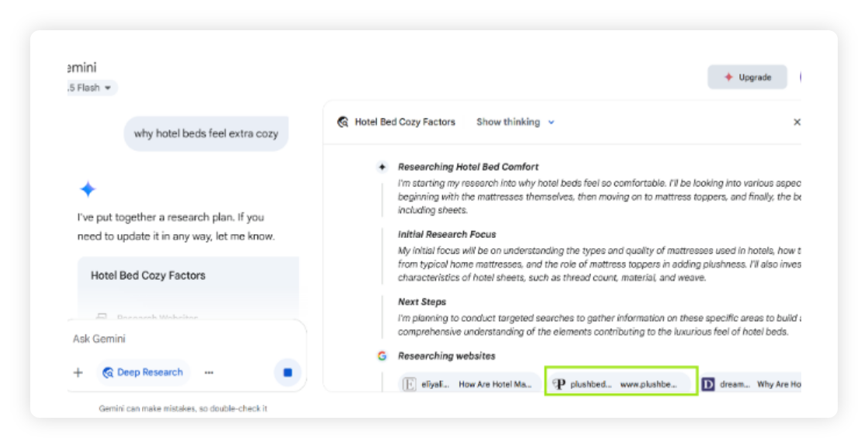Click the 'why hotel beds feel extra cozy' message bubble
This screenshot has height=448, width=868.
[x=206, y=133]
